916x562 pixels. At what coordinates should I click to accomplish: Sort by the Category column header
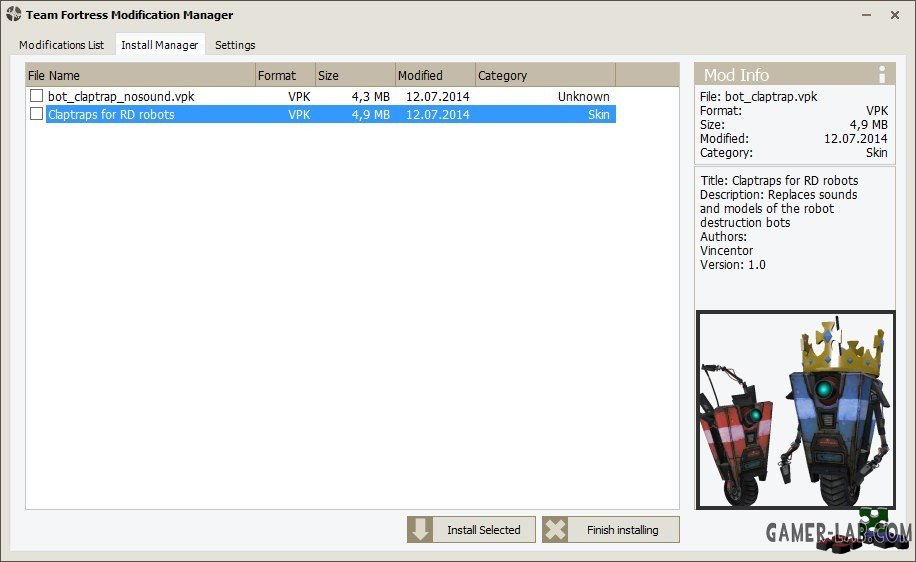(x=545, y=75)
